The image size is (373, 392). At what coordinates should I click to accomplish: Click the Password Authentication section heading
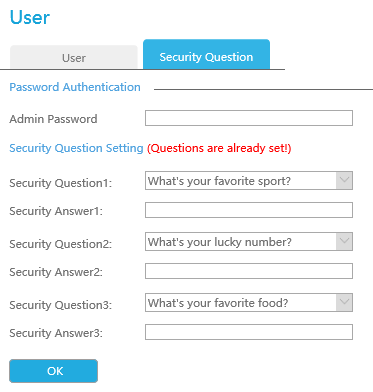pos(75,87)
